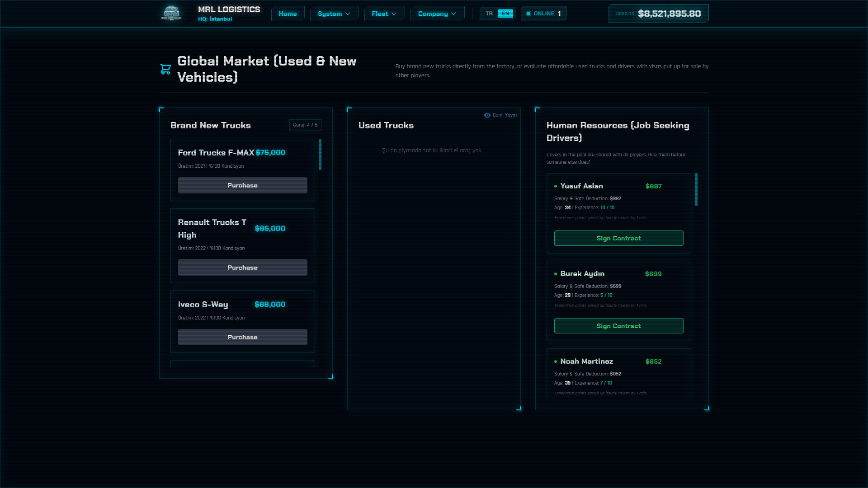Open the System dropdown menu
Viewport: 868px width, 488px height.
tap(334, 14)
